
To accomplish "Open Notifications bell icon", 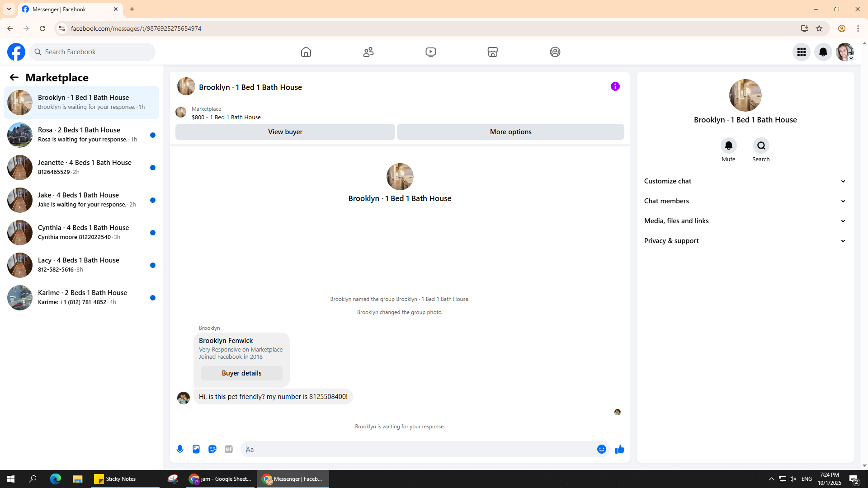I will point(823,52).
